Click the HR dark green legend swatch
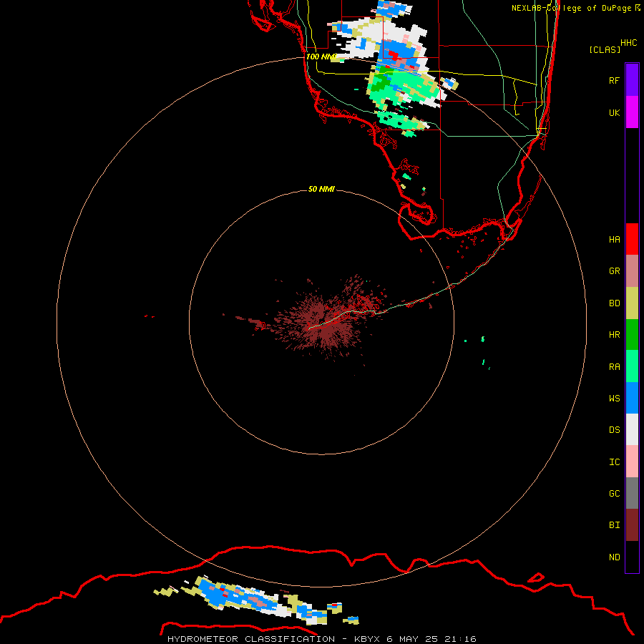Screen dimensions: 644x644 (632, 335)
